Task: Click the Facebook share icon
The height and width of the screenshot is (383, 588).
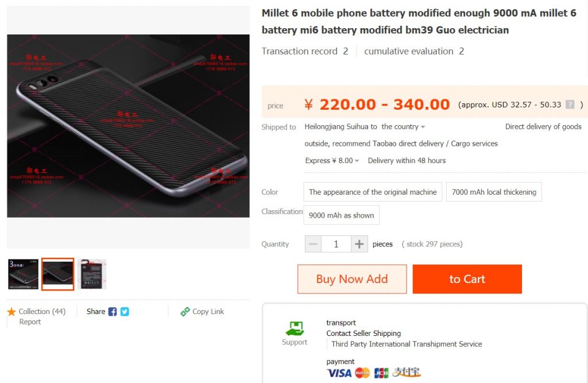Action: (x=113, y=312)
